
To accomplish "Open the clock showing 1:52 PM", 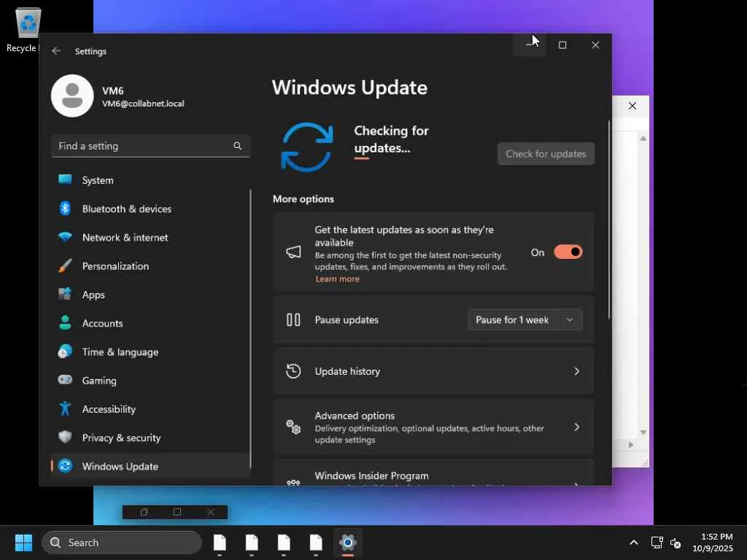I will pos(713,542).
